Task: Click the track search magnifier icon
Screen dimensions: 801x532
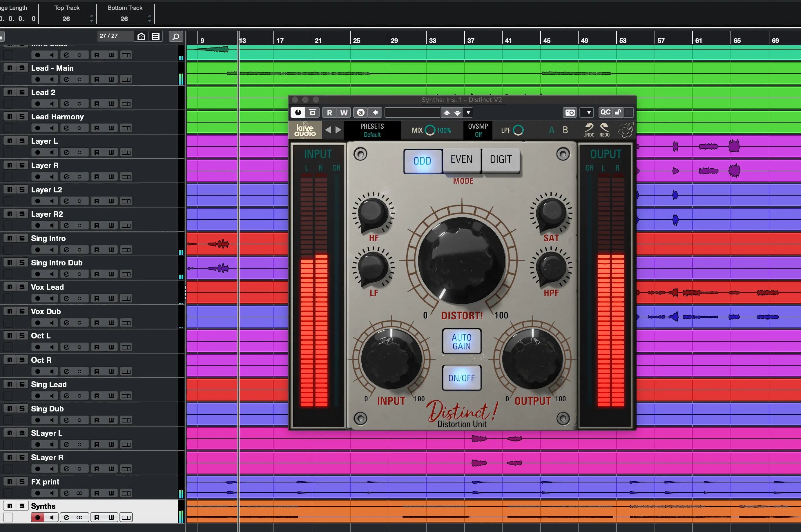Action: point(175,36)
